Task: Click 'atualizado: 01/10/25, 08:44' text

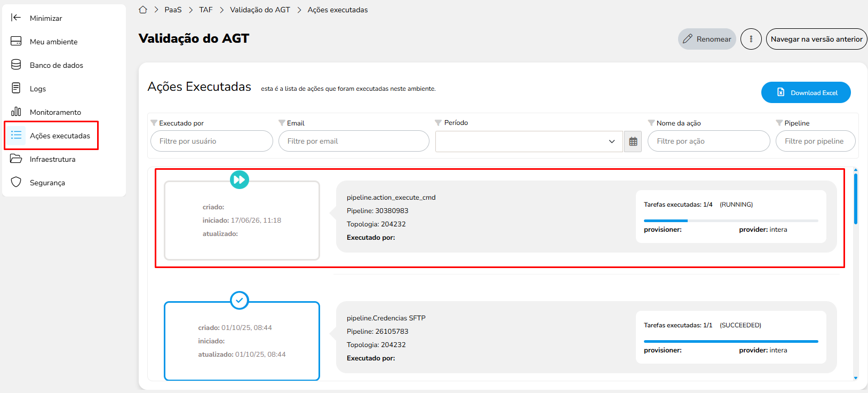Action: pyautogui.click(x=242, y=355)
